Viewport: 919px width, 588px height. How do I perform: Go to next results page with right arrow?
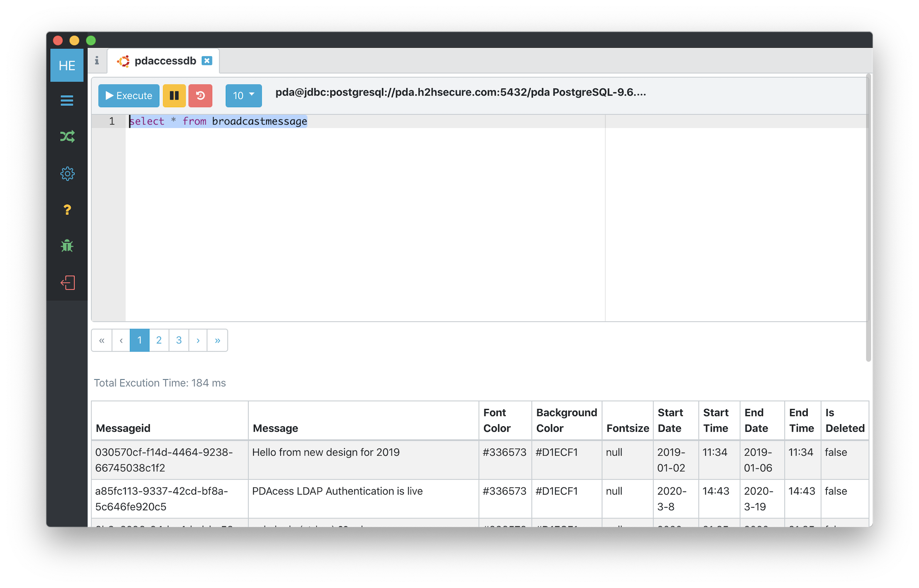[198, 340]
